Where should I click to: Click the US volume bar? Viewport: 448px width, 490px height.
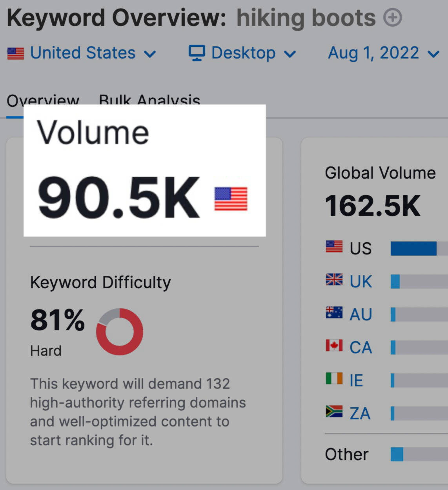tap(419, 249)
